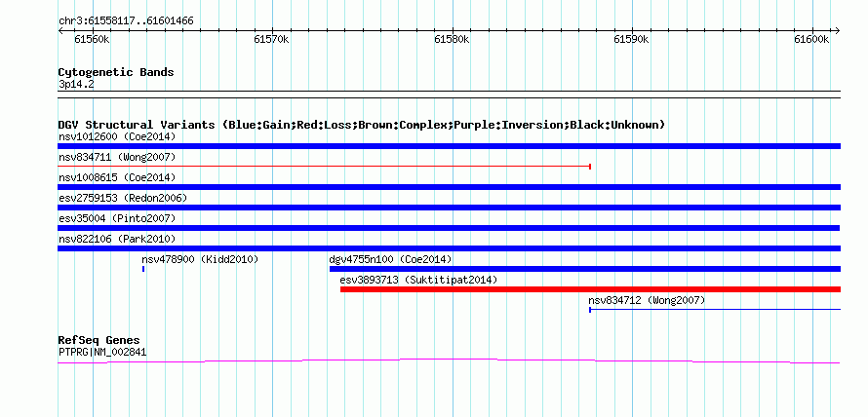Click the nsv1008615 (Coe2014) label
Viewport: 868px width, 417px height.
click(x=117, y=177)
